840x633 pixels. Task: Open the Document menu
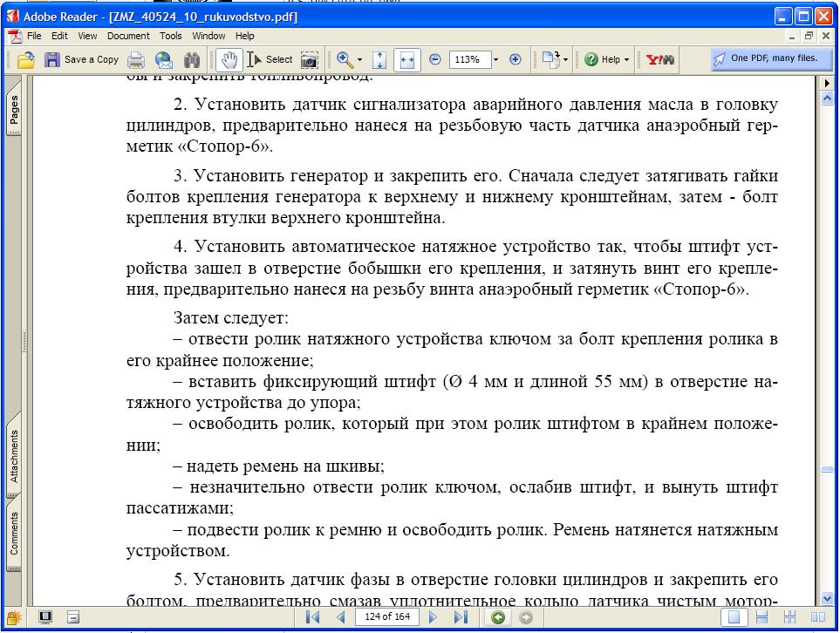[x=128, y=36]
